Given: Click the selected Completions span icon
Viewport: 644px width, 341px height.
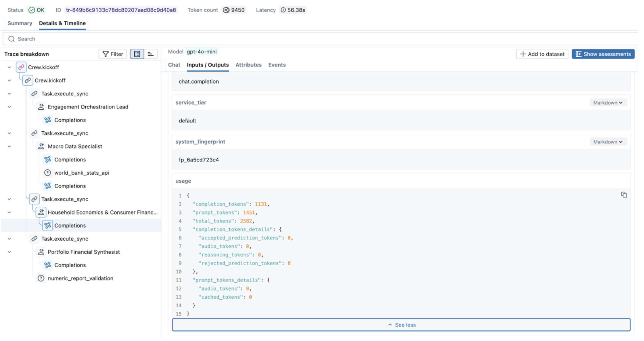Looking at the screenshot, I should click(x=47, y=226).
